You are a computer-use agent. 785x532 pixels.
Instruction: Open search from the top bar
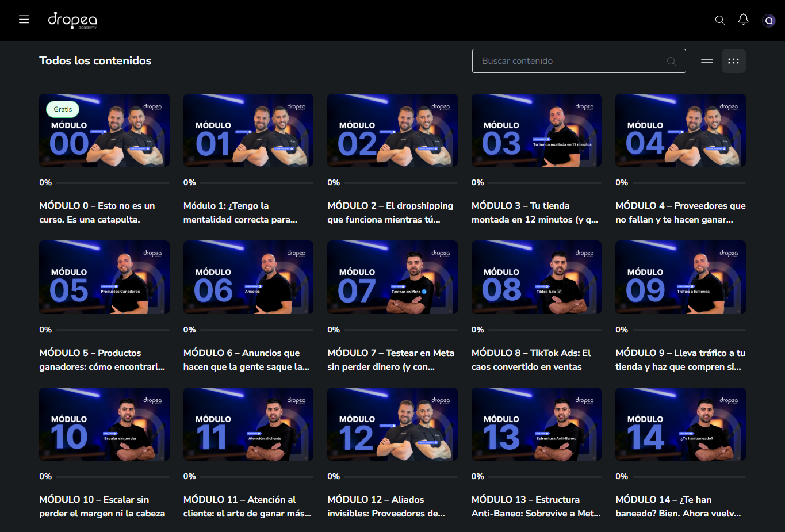pos(719,20)
